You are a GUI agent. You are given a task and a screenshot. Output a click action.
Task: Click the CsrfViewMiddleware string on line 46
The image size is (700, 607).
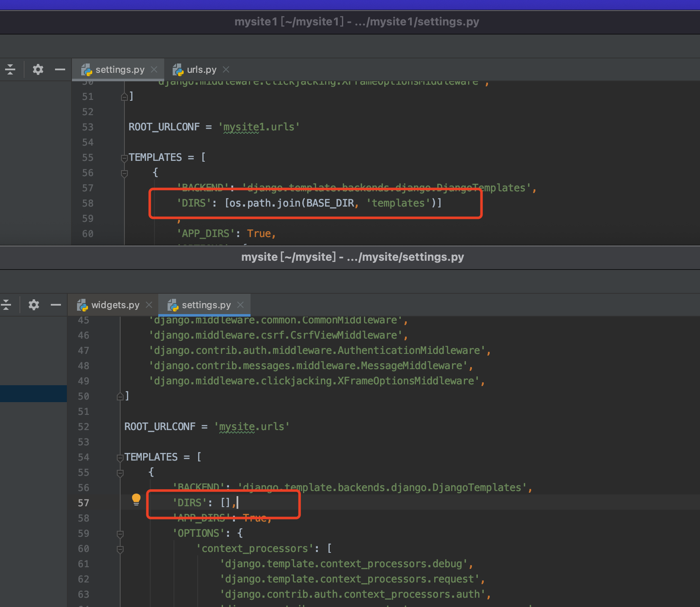276,335
